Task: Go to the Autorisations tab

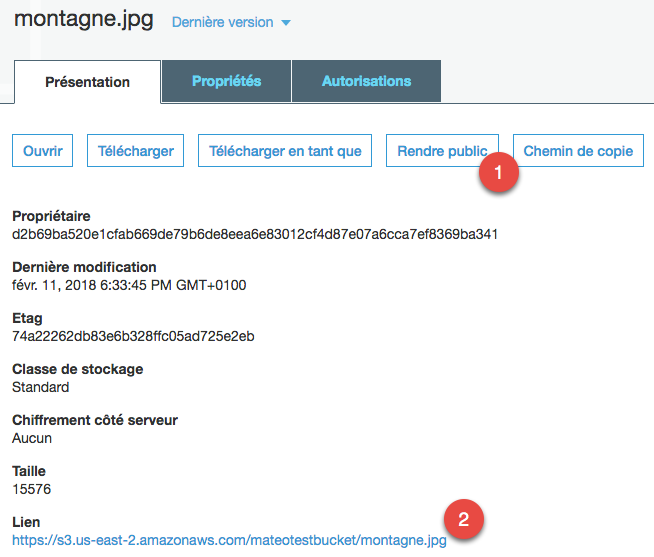Action: (x=366, y=82)
